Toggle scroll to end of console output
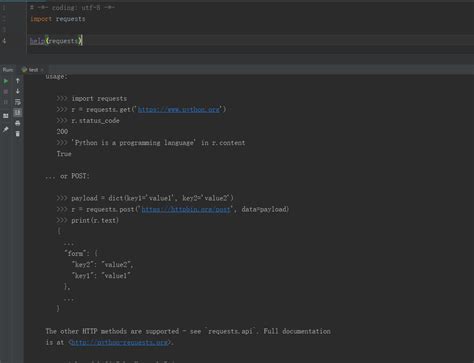 (18, 113)
